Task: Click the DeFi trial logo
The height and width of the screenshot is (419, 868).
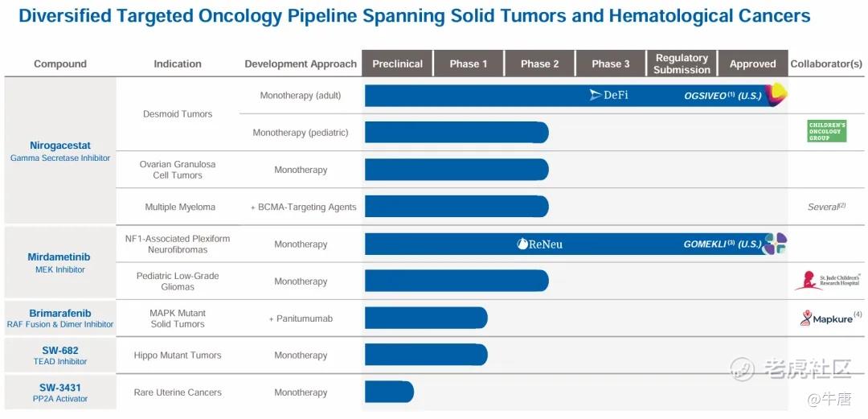Action: 608,95
